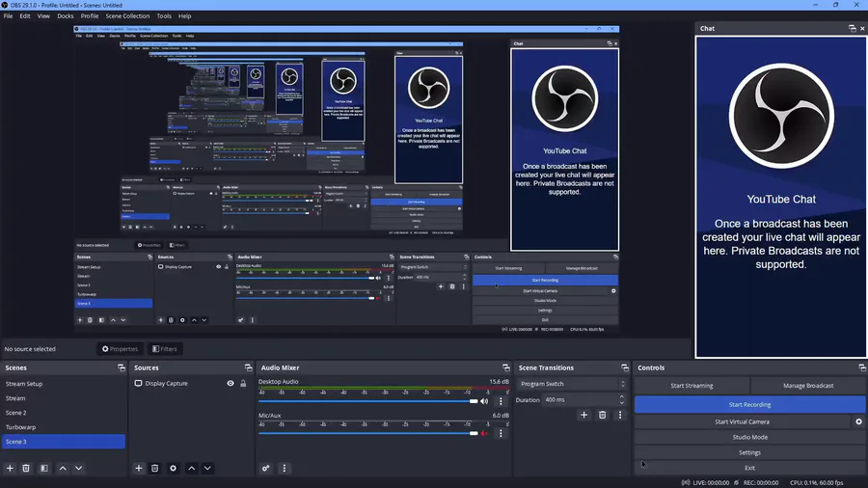Click the Filters button
The width and height of the screenshot is (868, 488).
pos(164,349)
